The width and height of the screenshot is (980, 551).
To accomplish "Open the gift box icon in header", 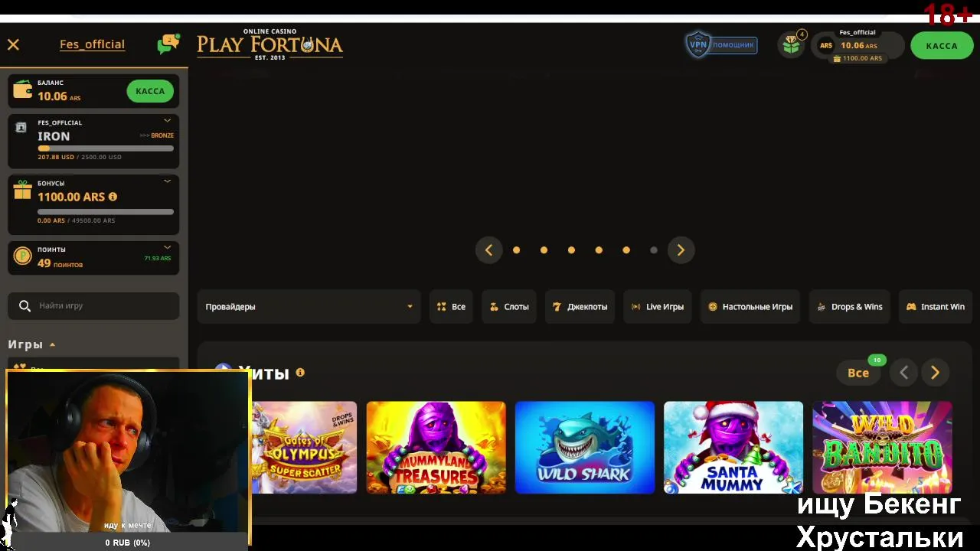I will click(x=792, y=44).
